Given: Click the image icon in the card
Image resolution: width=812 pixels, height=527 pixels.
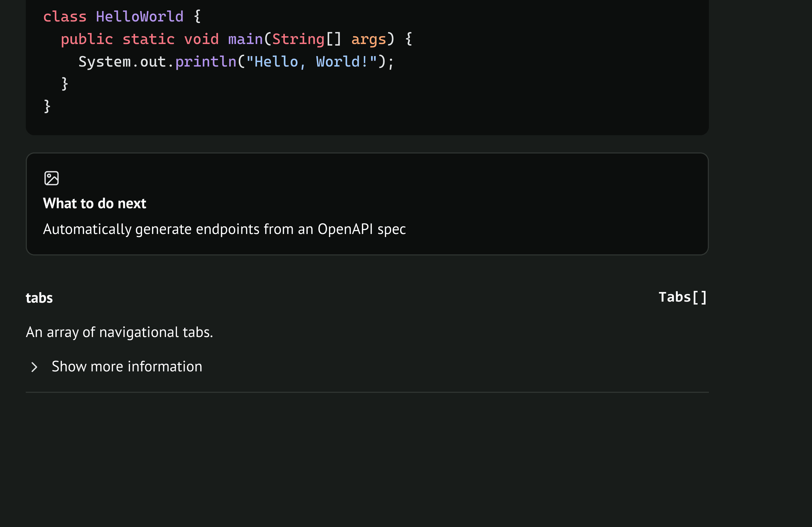Looking at the screenshot, I should tap(52, 178).
